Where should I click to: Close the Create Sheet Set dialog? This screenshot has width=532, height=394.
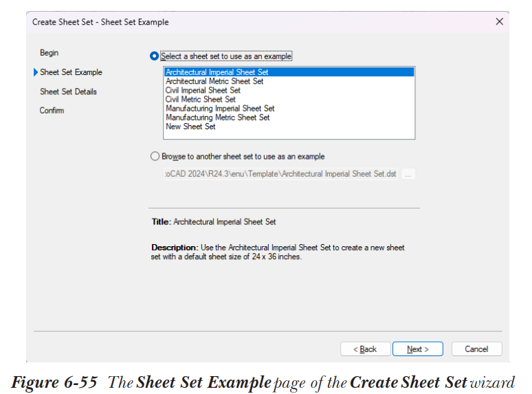coord(500,22)
